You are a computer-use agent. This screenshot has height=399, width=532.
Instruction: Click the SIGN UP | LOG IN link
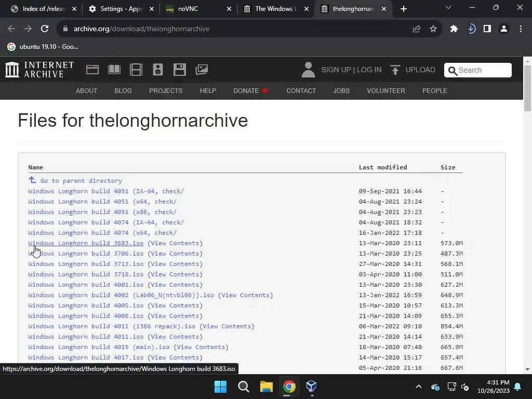tap(351, 70)
